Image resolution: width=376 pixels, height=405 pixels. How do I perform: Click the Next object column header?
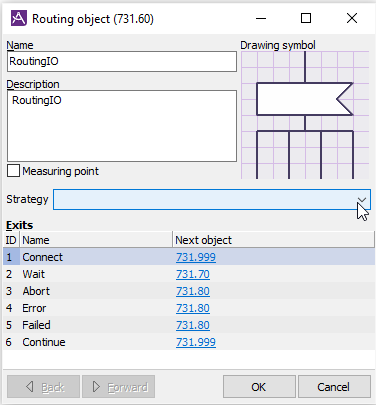(273, 240)
